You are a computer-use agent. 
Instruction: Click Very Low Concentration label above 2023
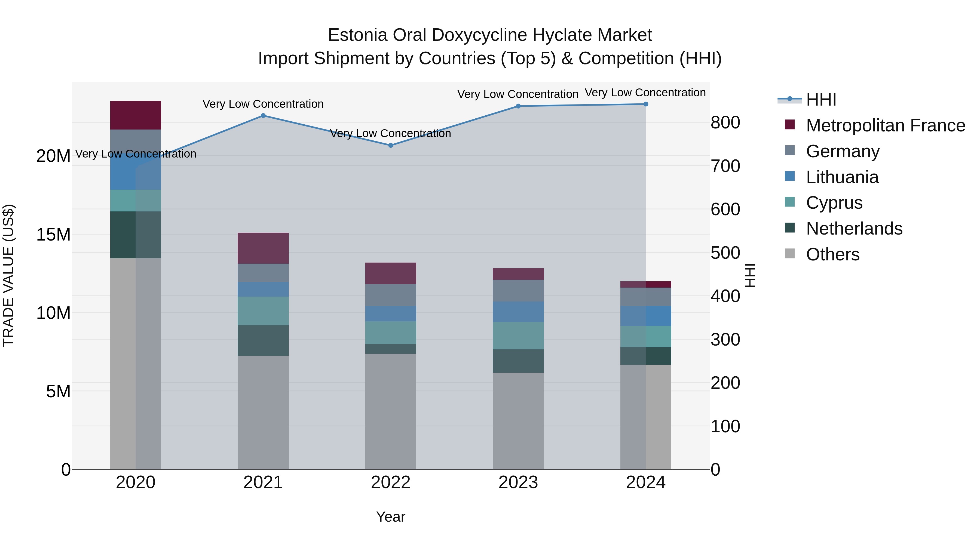[x=518, y=94]
